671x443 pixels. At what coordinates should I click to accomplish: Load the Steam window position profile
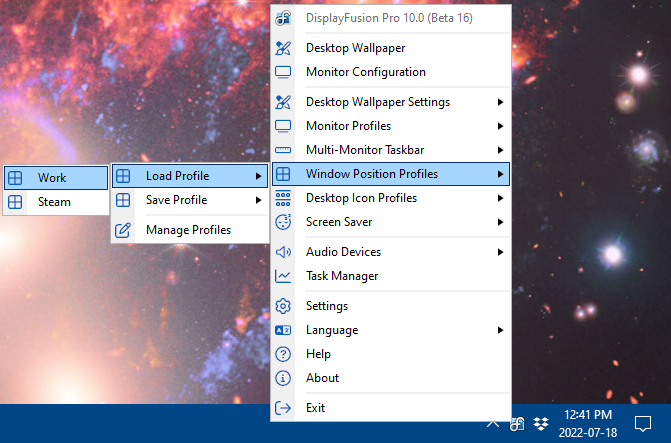click(54, 202)
